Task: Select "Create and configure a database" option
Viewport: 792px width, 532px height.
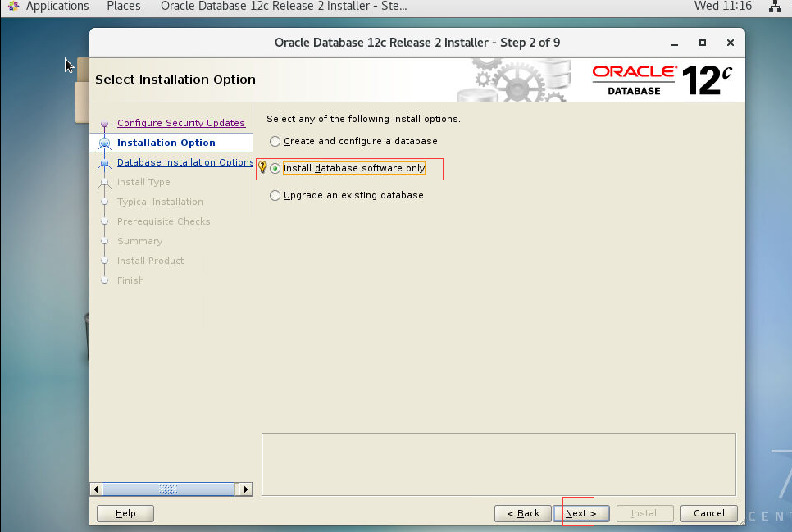Action: click(353, 142)
